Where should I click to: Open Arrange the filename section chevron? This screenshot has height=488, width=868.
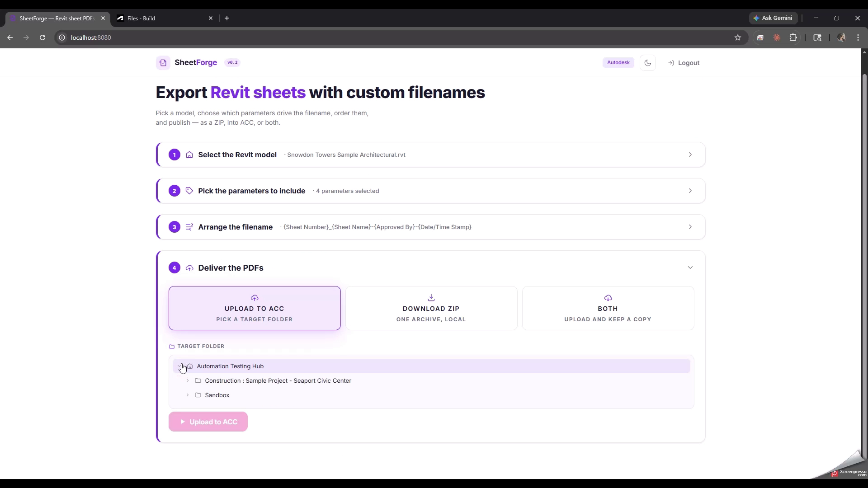(x=690, y=227)
